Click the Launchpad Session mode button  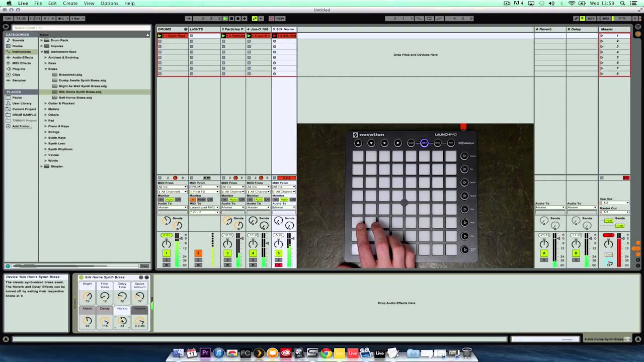tap(411, 143)
